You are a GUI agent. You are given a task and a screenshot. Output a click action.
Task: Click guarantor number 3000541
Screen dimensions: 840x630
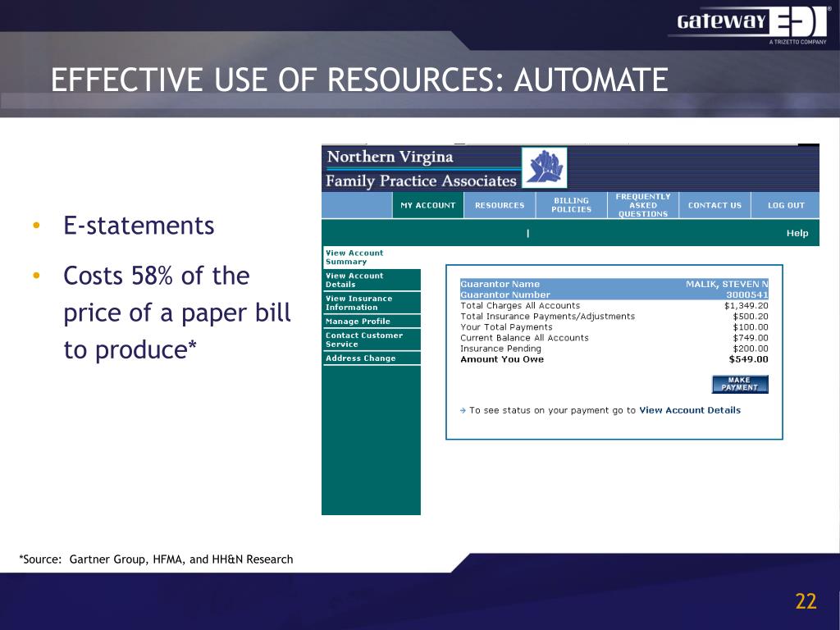[746, 294]
